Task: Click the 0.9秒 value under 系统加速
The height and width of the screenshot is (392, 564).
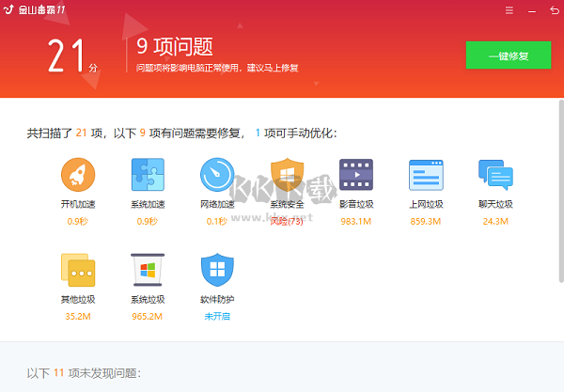Action: pyautogui.click(x=148, y=221)
